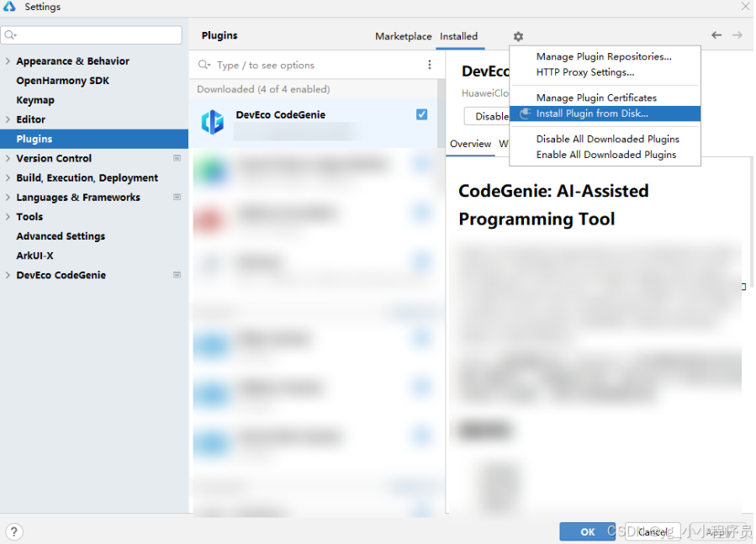The image size is (756, 544).
Task: Select Plugins in settings tree
Action: (94, 139)
